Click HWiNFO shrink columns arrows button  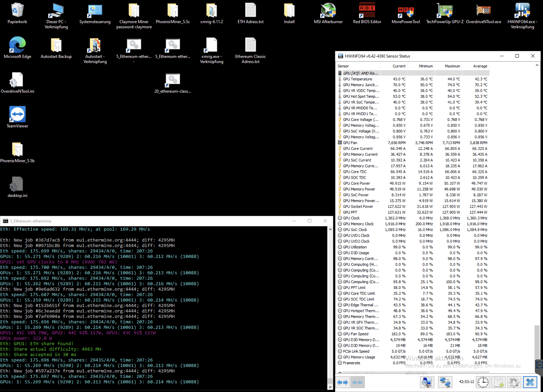(357, 382)
